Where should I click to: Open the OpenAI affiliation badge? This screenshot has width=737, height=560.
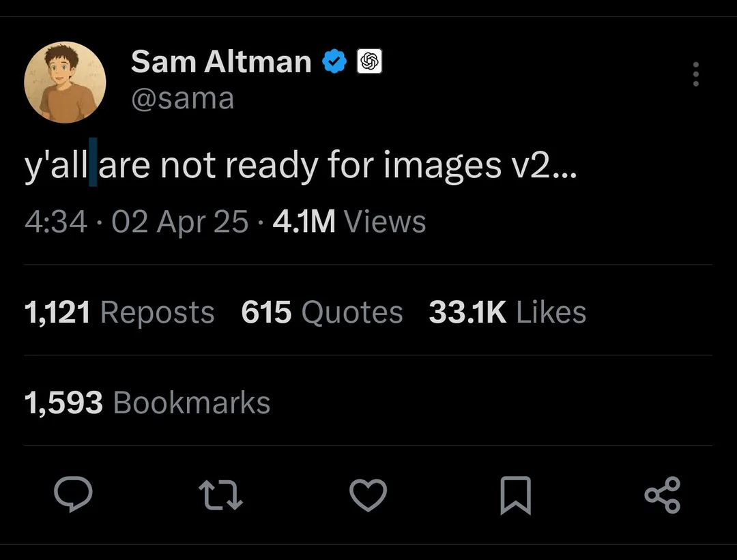pyautogui.click(x=369, y=61)
